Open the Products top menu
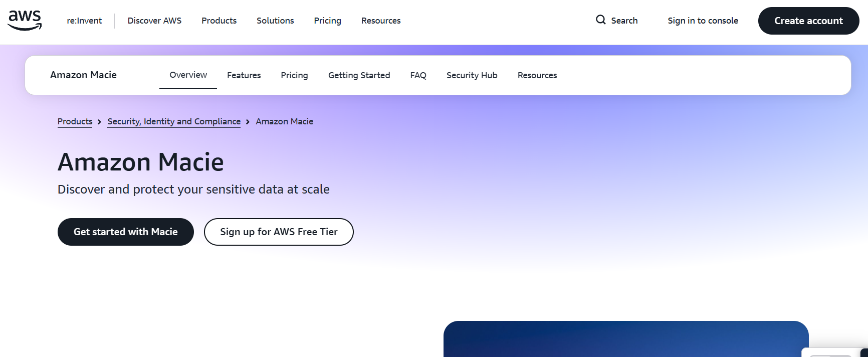 pos(219,21)
